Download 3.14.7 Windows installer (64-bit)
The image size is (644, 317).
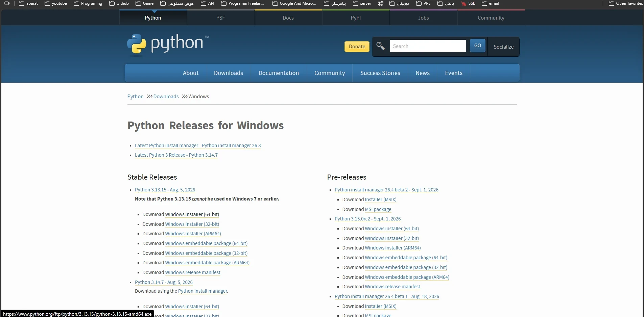(x=192, y=307)
